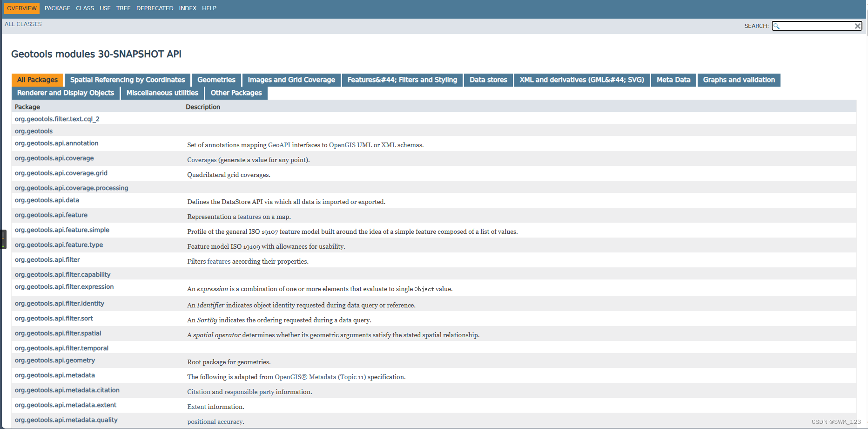
Task: Open org.geotools.api.filter.spatial package
Action: pyautogui.click(x=58, y=334)
